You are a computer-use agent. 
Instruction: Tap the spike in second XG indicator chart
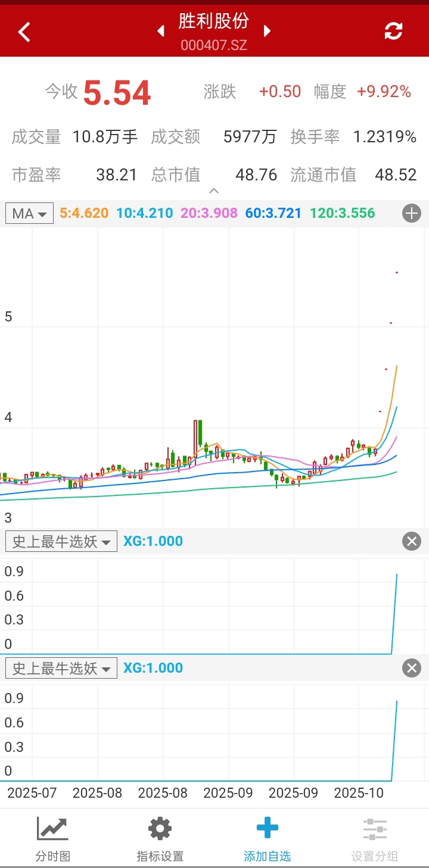[394, 741]
